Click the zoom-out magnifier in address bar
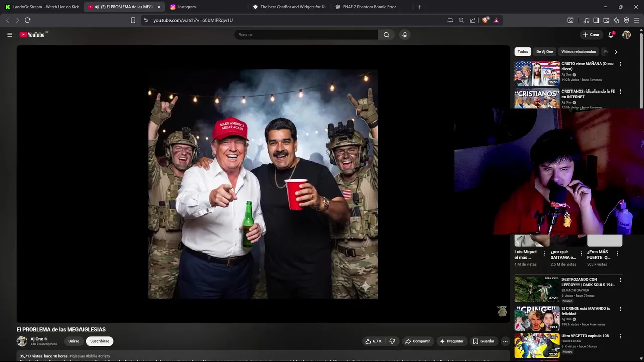This screenshot has height=362, width=644. [461, 20]
